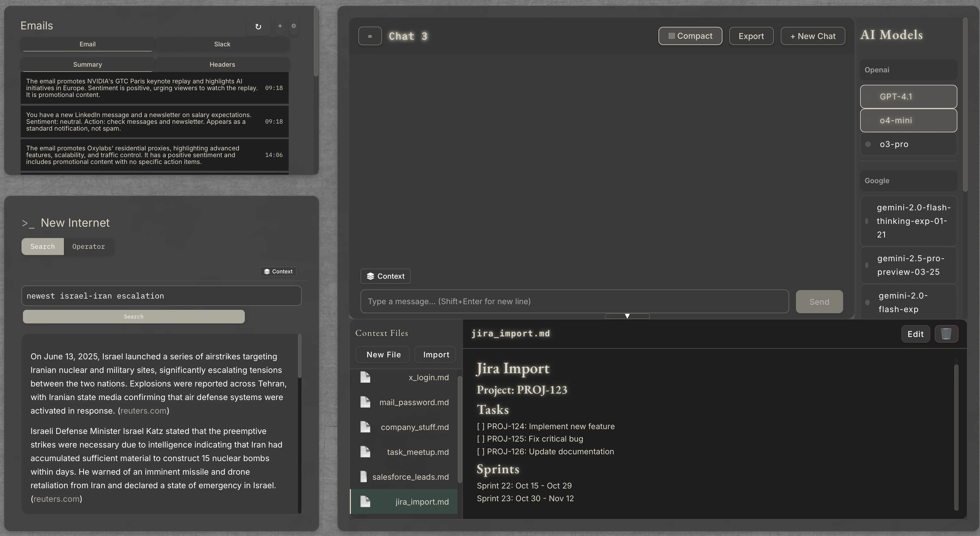Click the Export button
The height and width of the screenshot is (536, 980).
click(751, 36)
